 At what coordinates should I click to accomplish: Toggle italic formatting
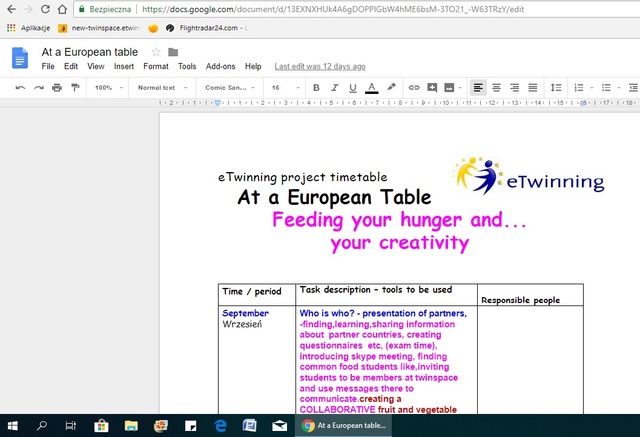pyautogui.click(x=335, y=88)
